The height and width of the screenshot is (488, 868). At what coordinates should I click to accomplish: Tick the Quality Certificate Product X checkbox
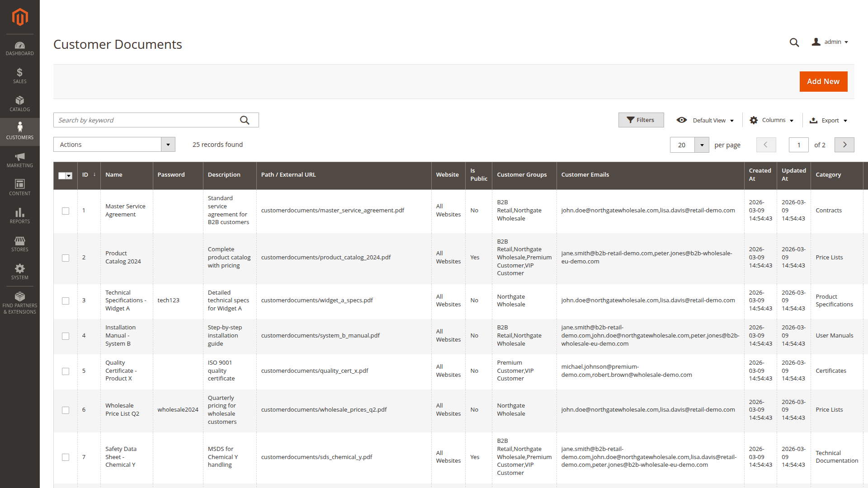tap(66, 371)
